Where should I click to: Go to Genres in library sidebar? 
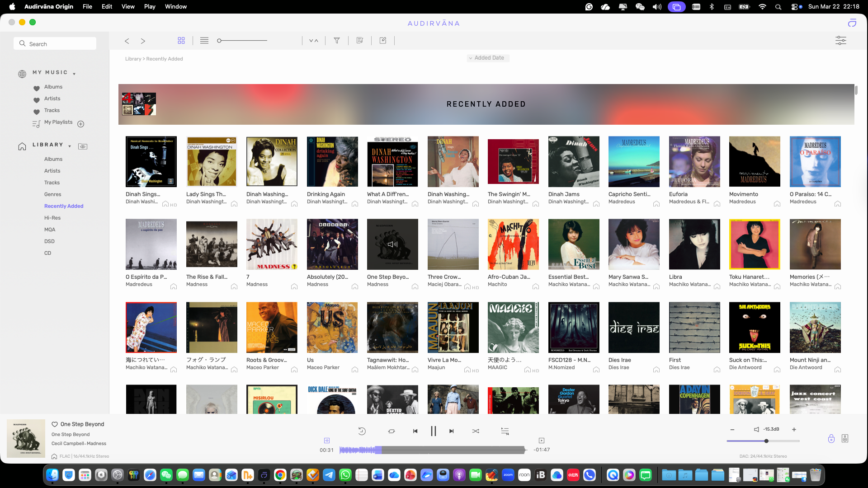click(x=52, y=194)
